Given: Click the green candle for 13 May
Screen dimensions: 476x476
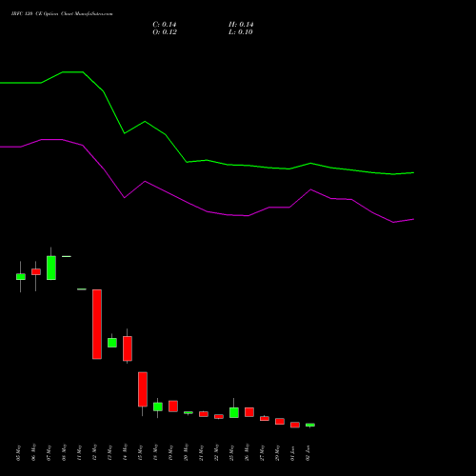Looking at the screenshot, I should point(112,343).
